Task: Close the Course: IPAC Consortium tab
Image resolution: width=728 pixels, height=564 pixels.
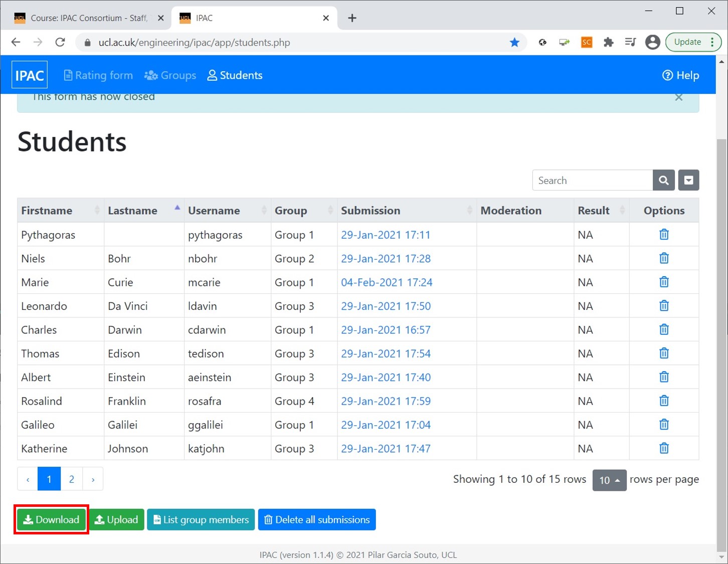Action: tap(160, 18)
